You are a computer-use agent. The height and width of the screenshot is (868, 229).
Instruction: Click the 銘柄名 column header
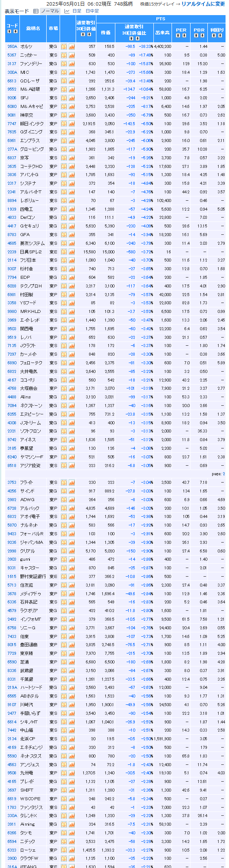(33, 28)
